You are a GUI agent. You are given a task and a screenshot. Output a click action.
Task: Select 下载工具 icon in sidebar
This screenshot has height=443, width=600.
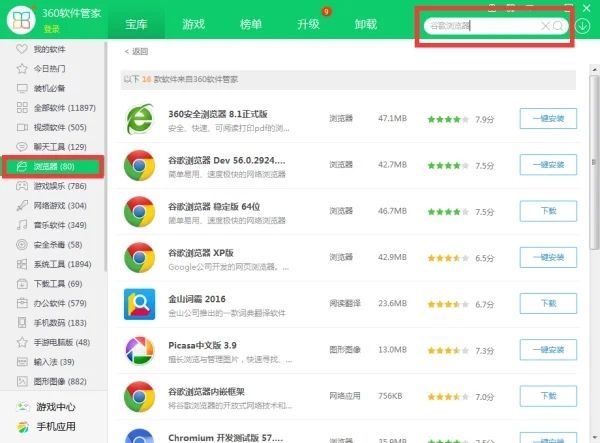pos(22,283)
